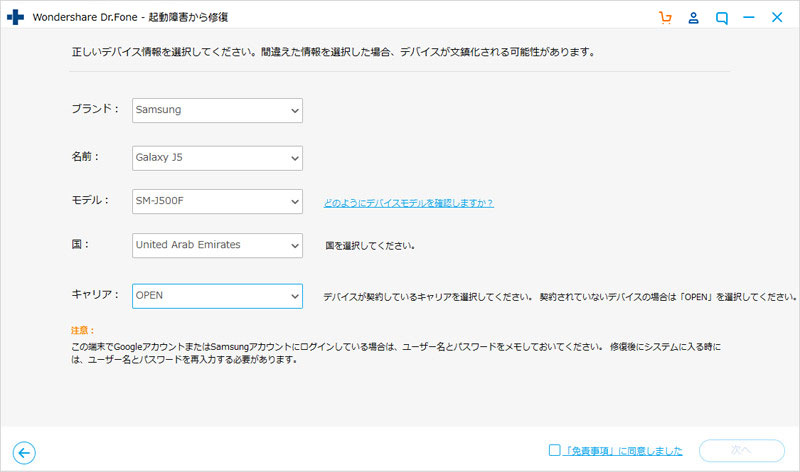Open the 免責事項 disclaimer link

pos(622,451)
